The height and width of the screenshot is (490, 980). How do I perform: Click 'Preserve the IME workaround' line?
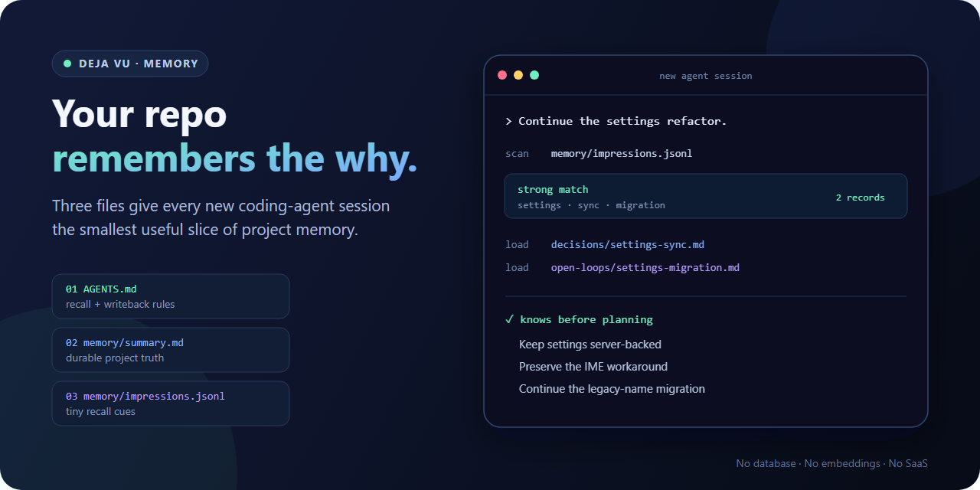593,367
